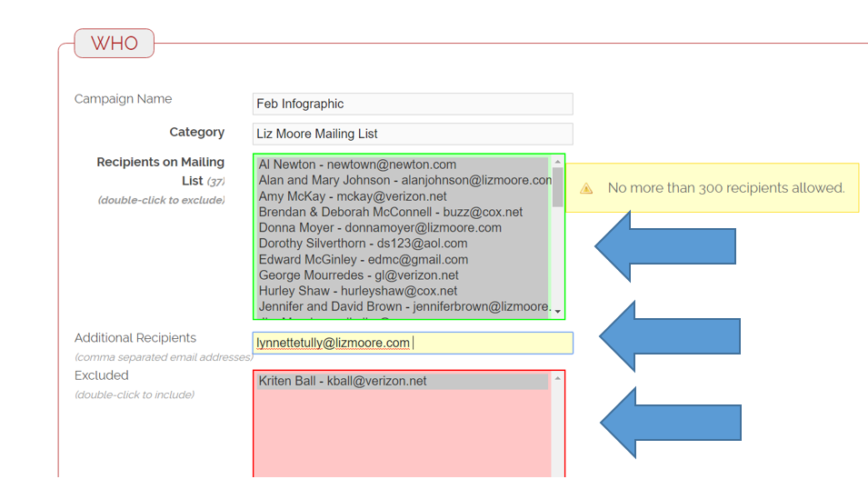This screenshot has width=868, height=499.
Task: Select Al Newton in the recipients list
Action: 357,165
